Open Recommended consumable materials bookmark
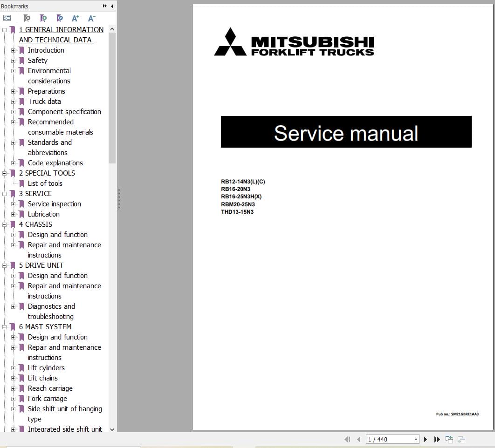Image resolution: width=495 pixels, height=448 pixels. coord(60,127)
